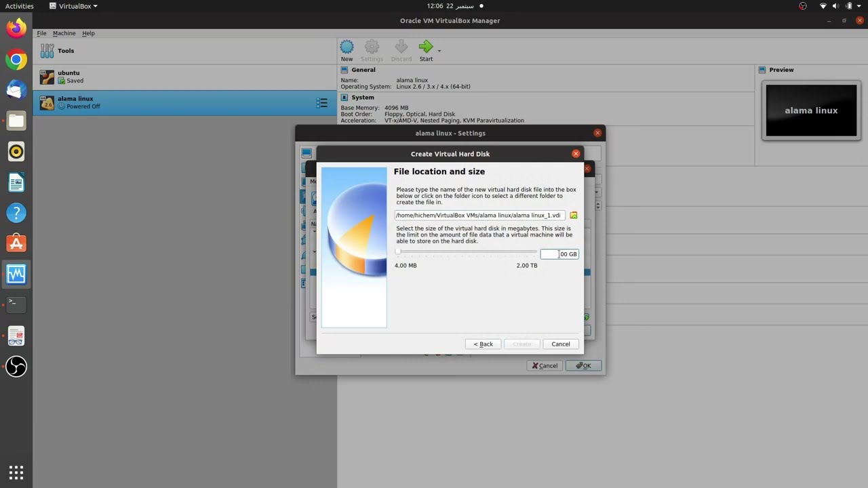Click the screen recording indicator in top bar
868x488 pixels.
point(803,6)
